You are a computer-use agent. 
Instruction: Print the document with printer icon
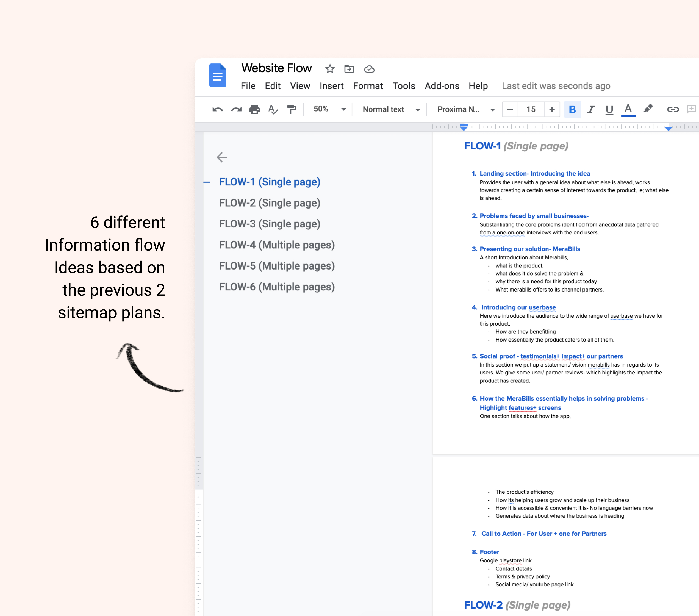[254, 109]
